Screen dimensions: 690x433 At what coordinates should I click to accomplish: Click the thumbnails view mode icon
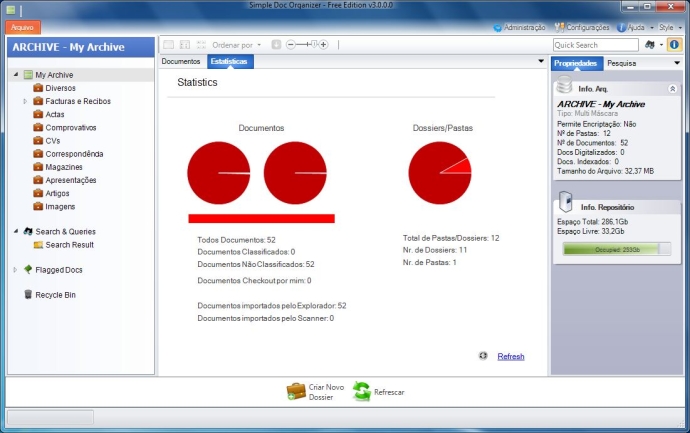(x=201, y=44)
